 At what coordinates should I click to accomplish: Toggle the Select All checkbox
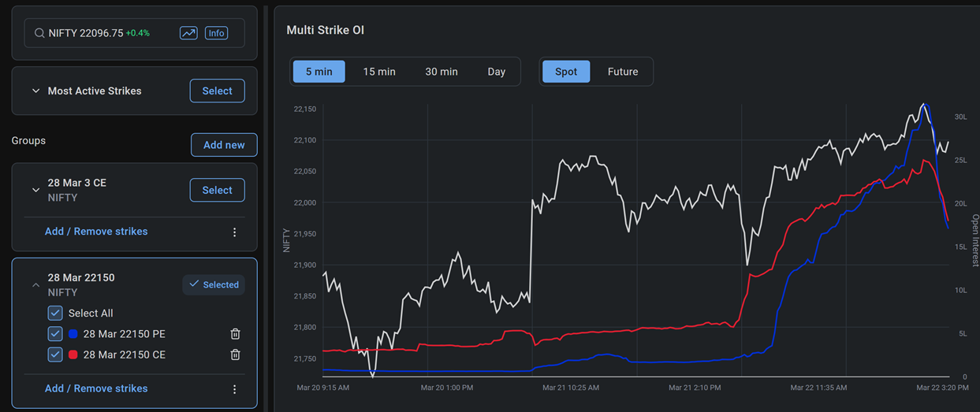(55, 313)
